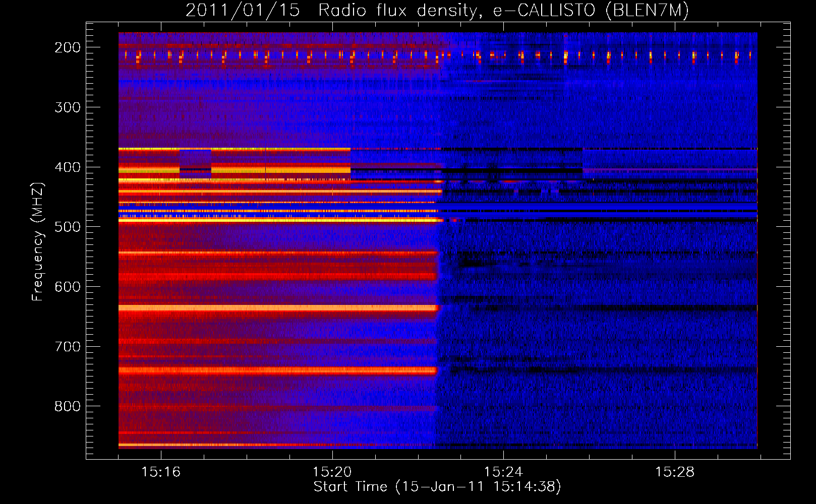
Task: Select the 800 frequency axis label
Action: click(68, 406)
